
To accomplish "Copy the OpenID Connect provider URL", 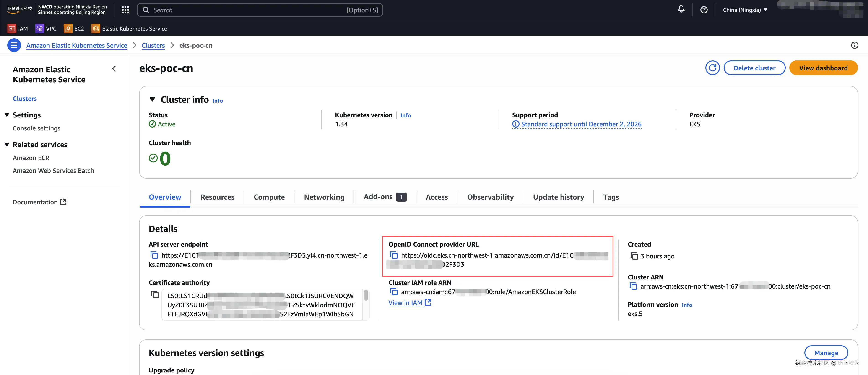I will point(394,255).
